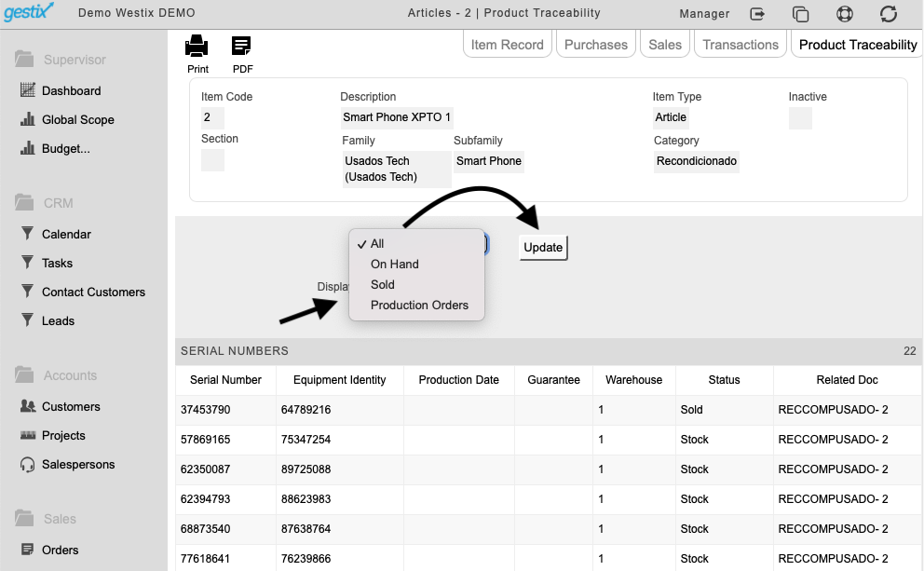Select serial number 37453790
This screenshot has width=924, height=571.
click(x=206, y=410)
